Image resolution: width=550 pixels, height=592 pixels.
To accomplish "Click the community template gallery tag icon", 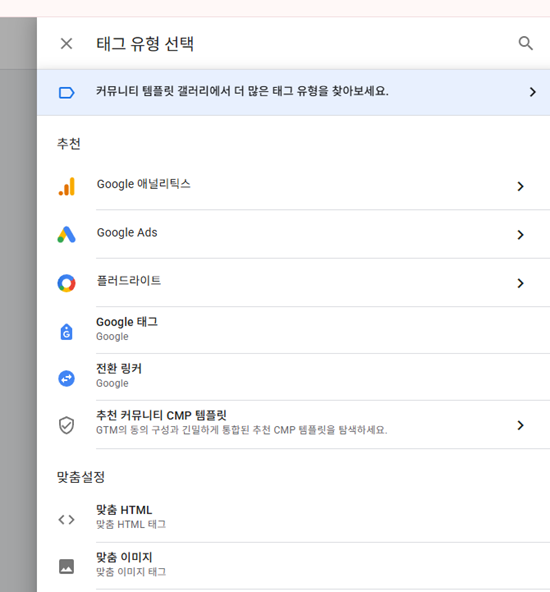I will point(66,92).
